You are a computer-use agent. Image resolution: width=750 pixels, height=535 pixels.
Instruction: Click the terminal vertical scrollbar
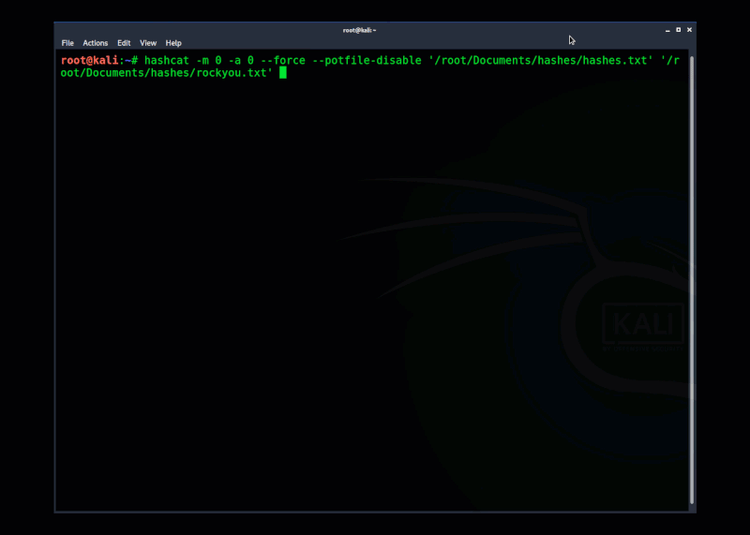coord(692,280)
